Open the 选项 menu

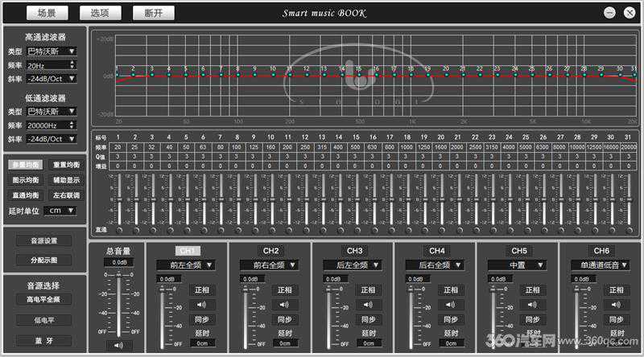click(x=100, y=13)
